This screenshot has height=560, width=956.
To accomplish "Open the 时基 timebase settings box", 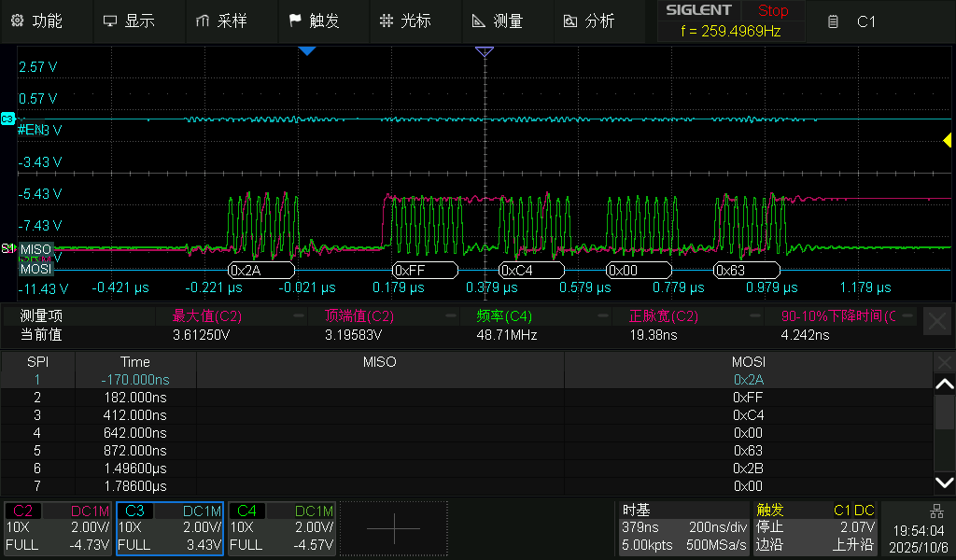I will tap(683, 528).
